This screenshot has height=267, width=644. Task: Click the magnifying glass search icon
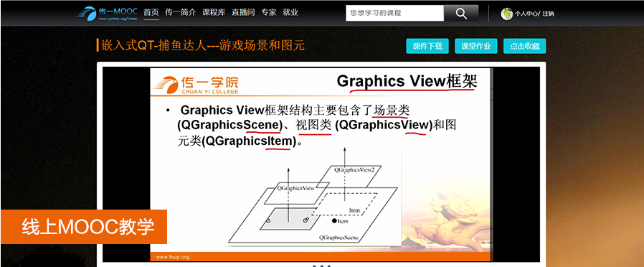tap(461, 13)
